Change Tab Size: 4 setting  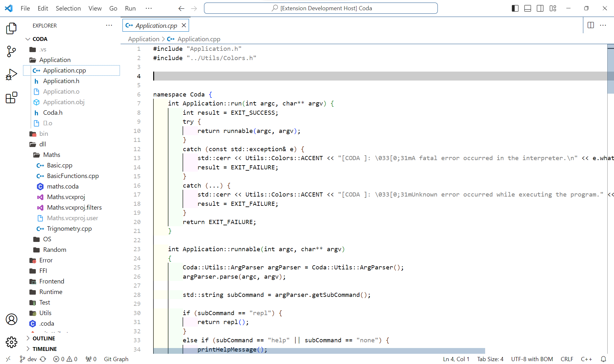click(x=490, y=359)
